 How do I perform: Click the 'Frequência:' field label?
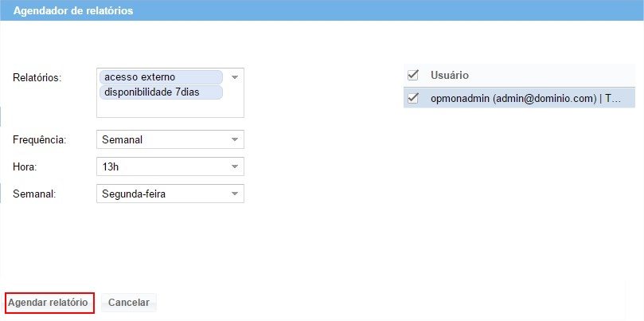39,139
